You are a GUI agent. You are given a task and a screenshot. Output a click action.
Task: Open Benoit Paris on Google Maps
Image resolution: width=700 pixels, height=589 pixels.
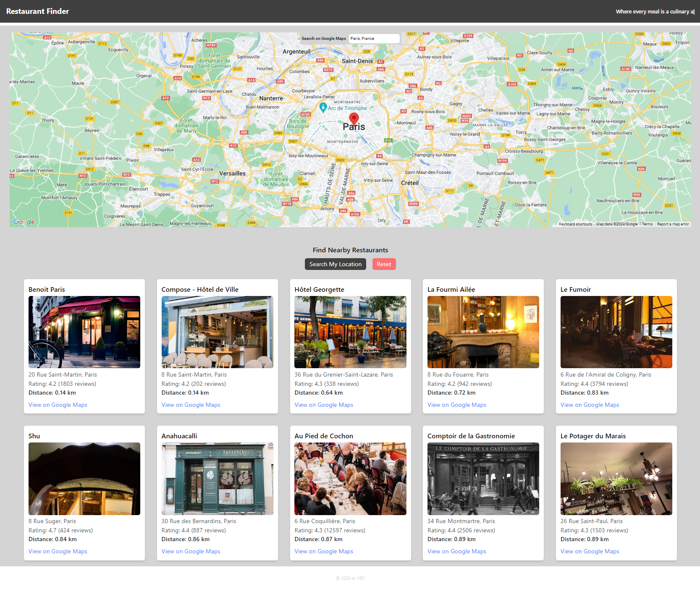[58, 405]
